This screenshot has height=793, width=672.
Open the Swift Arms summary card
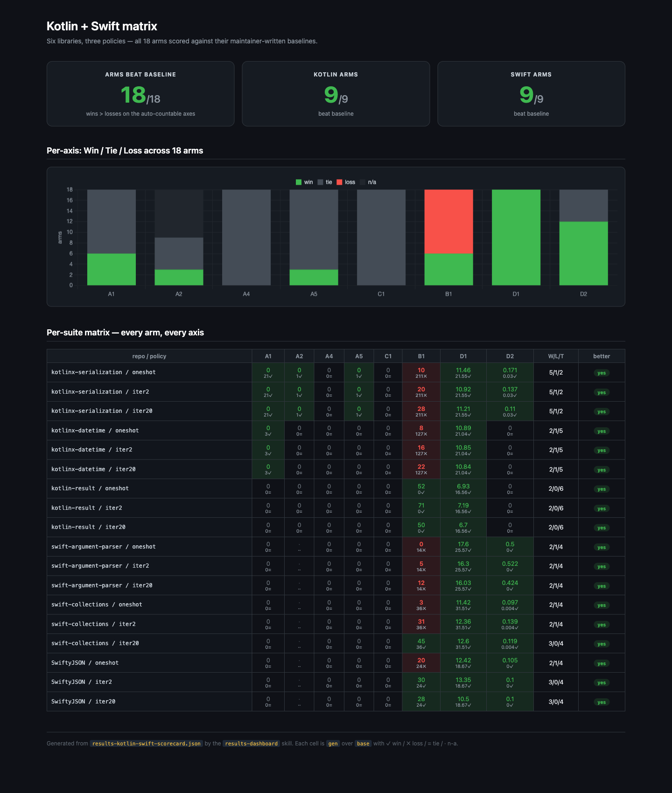click(531, 94)
